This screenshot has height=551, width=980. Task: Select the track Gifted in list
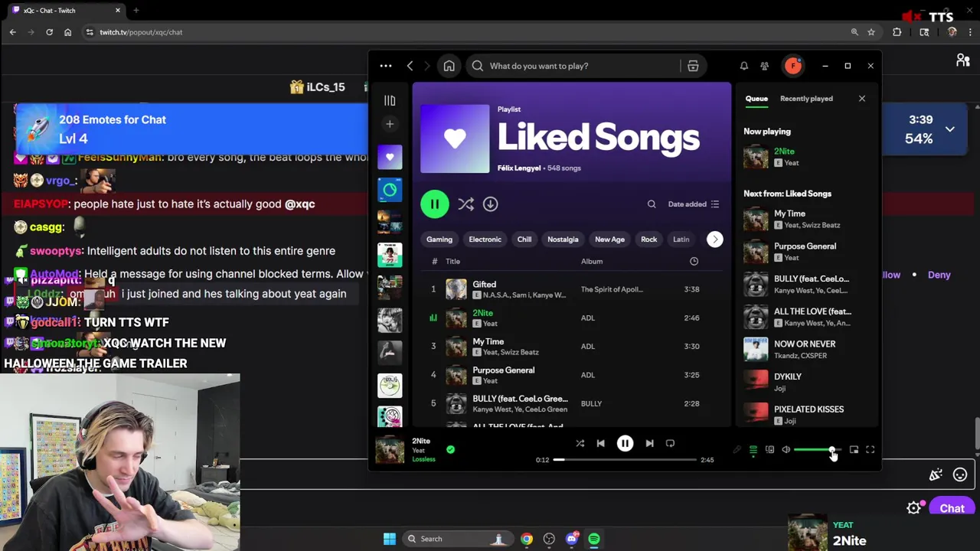pos(570,289)
